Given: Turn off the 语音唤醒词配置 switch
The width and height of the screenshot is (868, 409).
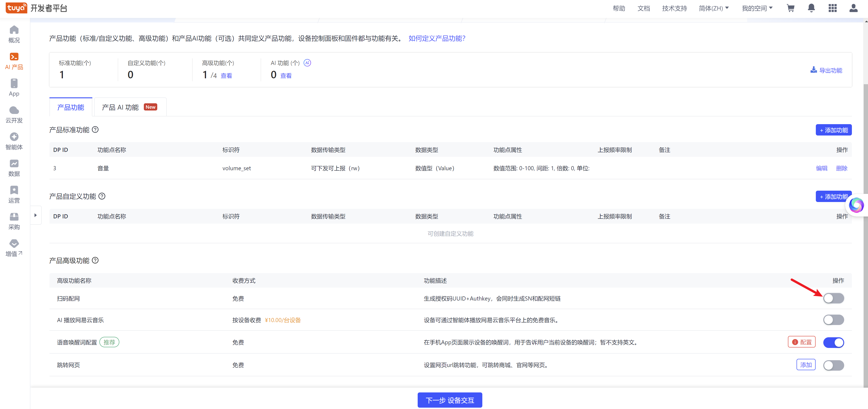Looking at the screenshot, I should [833, 342].
